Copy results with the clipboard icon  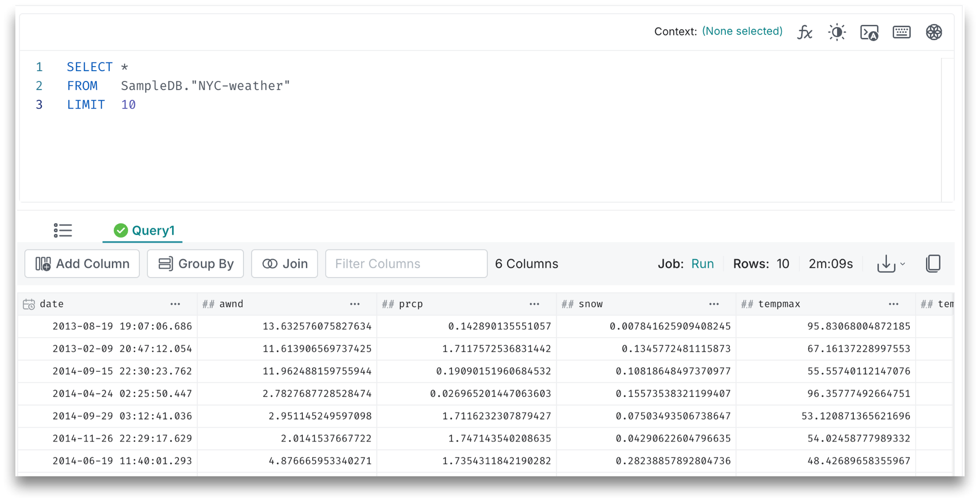pos(933,264)
